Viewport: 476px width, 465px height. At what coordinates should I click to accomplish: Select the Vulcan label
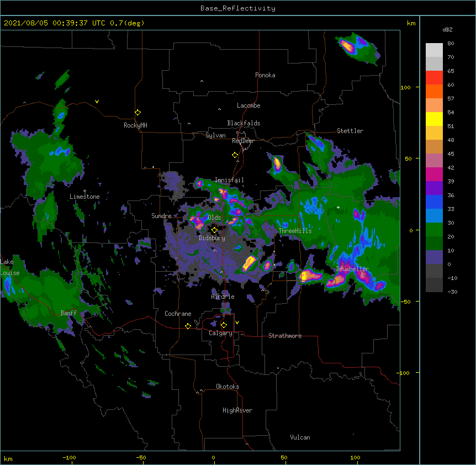coord(300,437)
